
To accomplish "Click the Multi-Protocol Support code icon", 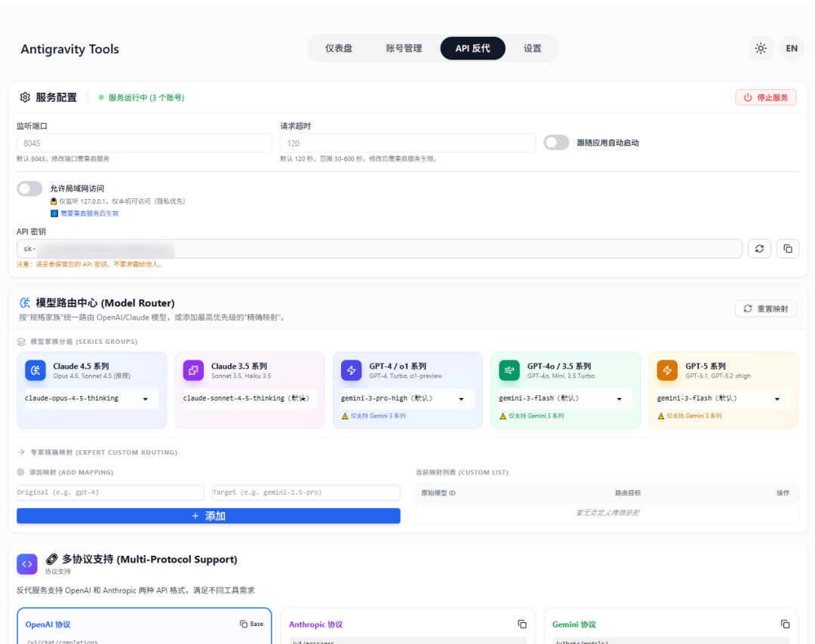I will 27,563.
